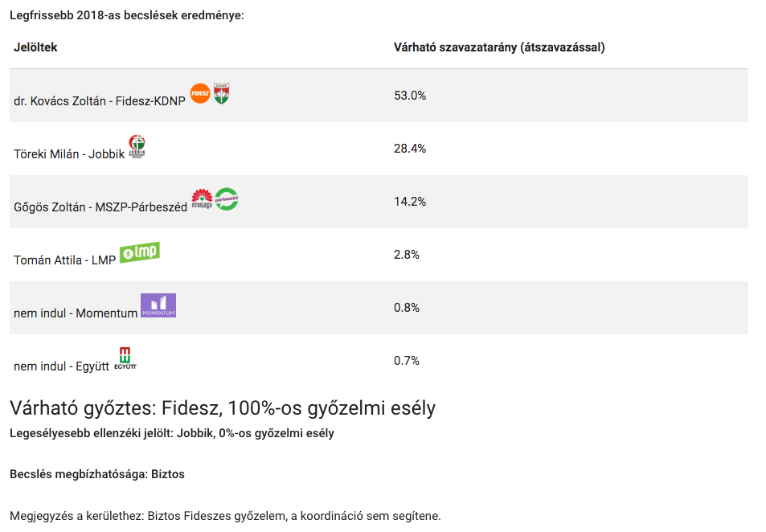
Task: Click the 53.0% vote share value
Action: [x=410, y=96]
